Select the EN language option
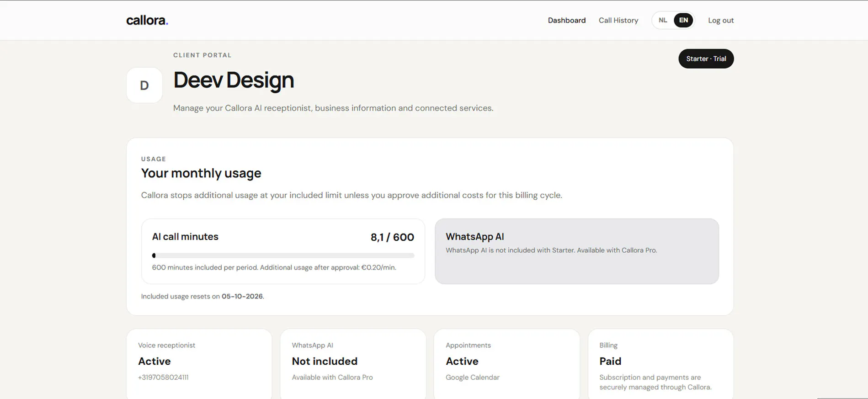The image size is (868, 399). [683, 20]
